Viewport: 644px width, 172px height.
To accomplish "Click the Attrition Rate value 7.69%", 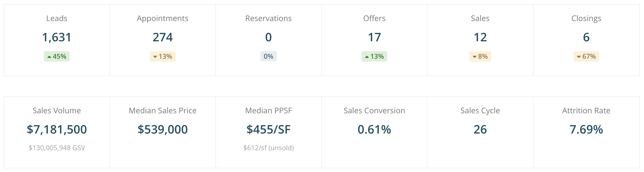I will 586,129.
